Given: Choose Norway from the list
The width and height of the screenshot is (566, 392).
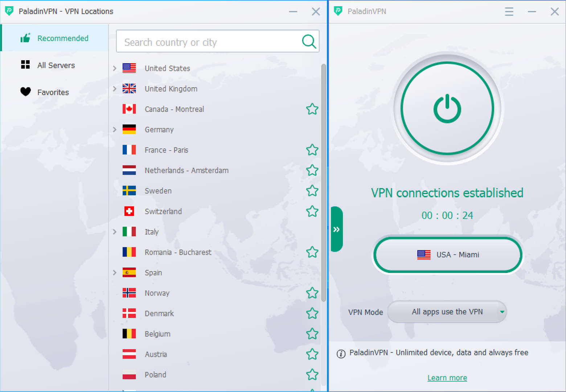Looking at the screenshot, I should click(x=157, y=293).
